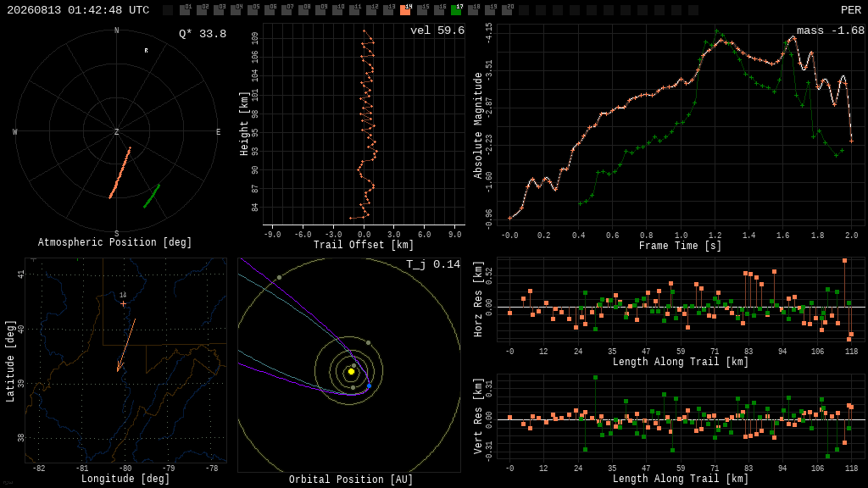Click station square numbered 10

(x=337, y=10)
